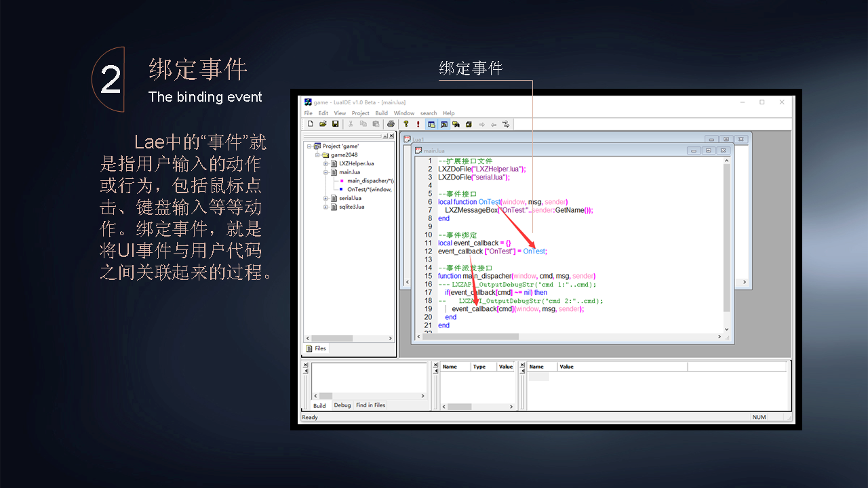Screen dimensions: 868x488
Task: Click the Print toolbar icon
Action: coord(391,124)
